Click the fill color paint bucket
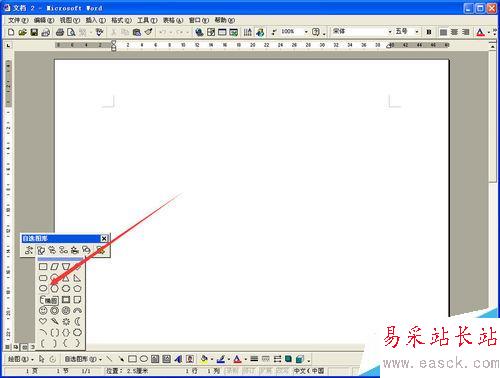The height and width of the screenshot is (378, 500). click(204, 359)
